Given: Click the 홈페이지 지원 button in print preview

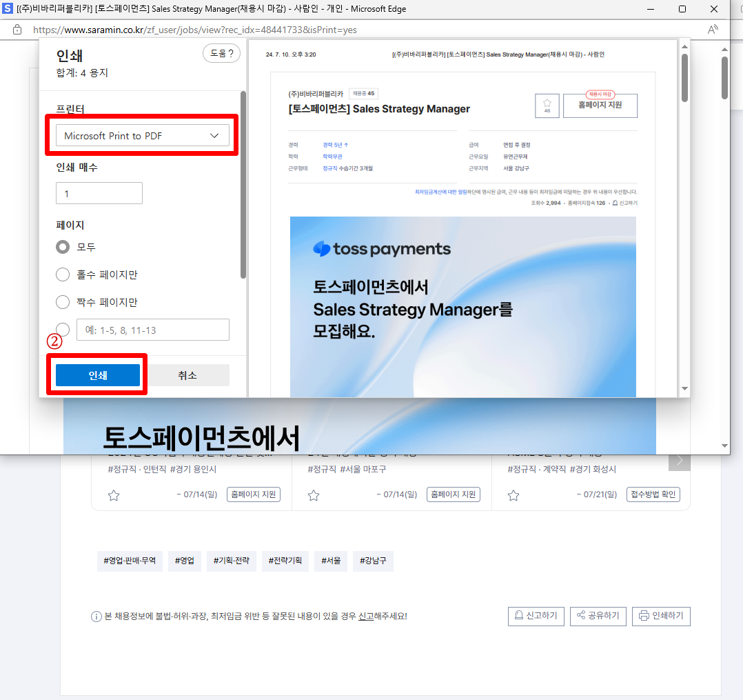Looking at the screenshot, I should (x=600, y=106).
